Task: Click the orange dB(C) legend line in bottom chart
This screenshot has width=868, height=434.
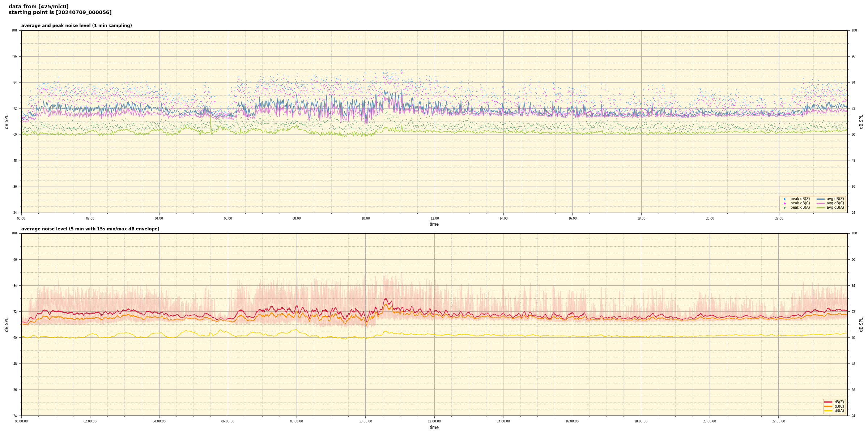Action: click(828, 406)
